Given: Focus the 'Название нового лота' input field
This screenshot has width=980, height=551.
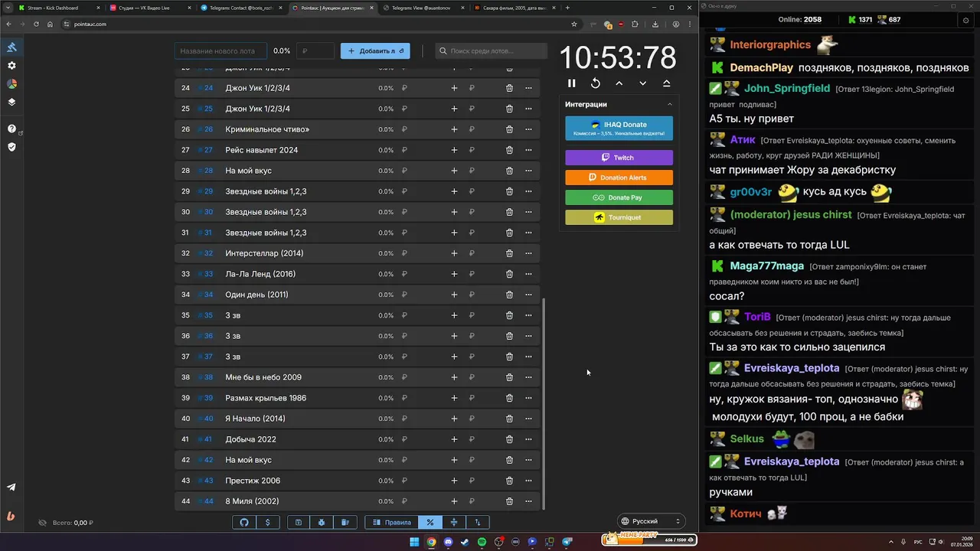Looking at the screenshot, I should [220, 51].
